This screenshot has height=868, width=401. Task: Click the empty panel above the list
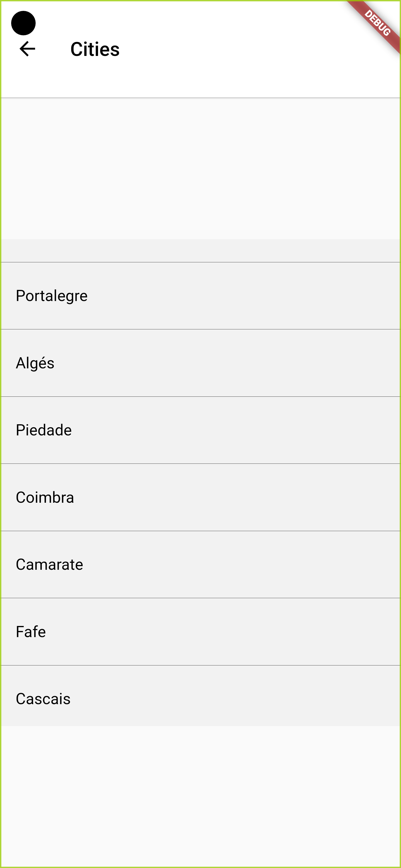(x=200, y=169)
